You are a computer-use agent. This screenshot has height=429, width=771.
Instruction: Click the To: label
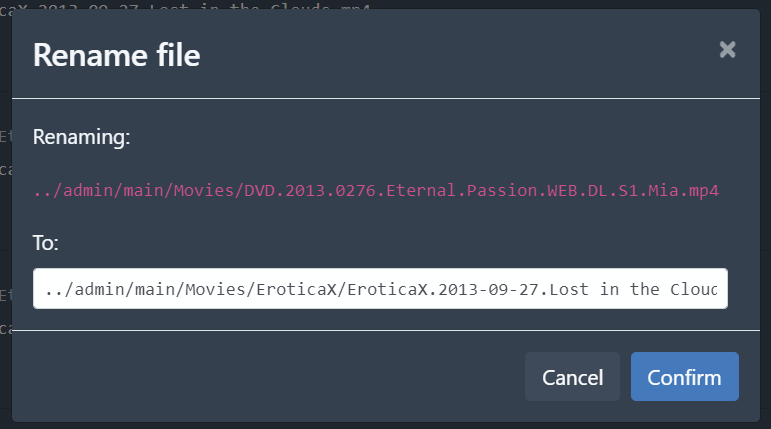point(47,244)
